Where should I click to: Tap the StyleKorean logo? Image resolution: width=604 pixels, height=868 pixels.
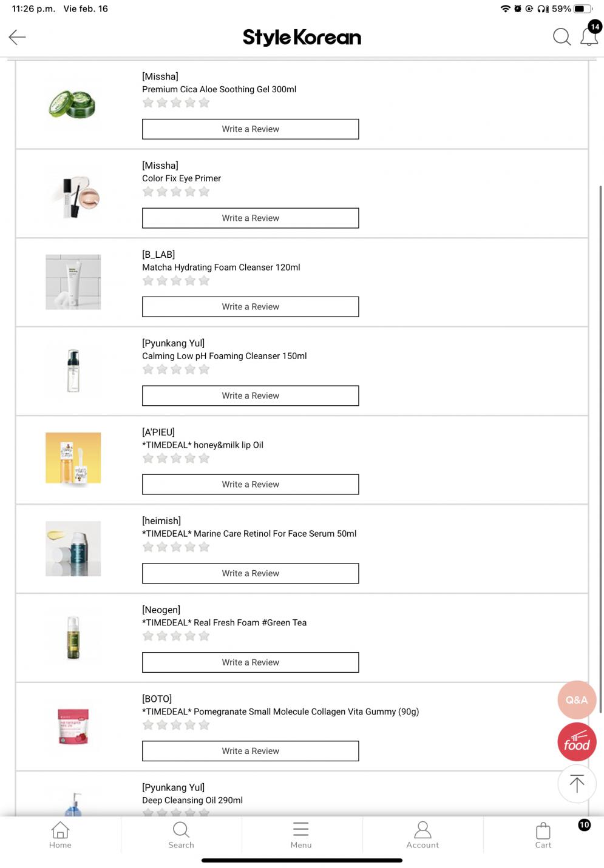tap(302, 38)
